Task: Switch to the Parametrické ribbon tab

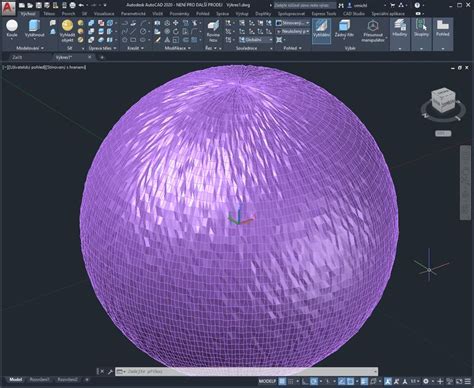Action: [x=133, y=14]
